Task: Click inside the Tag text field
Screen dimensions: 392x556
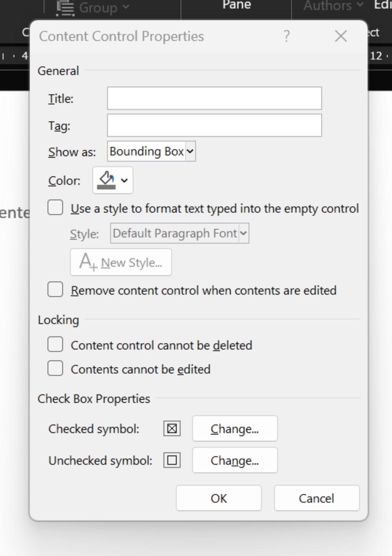Action: click(214, 125)
